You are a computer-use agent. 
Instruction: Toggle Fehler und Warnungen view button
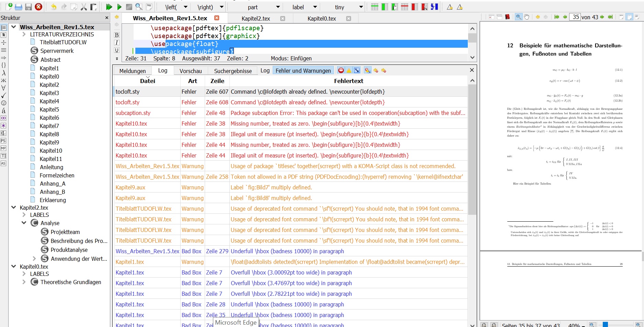[303, 71]
